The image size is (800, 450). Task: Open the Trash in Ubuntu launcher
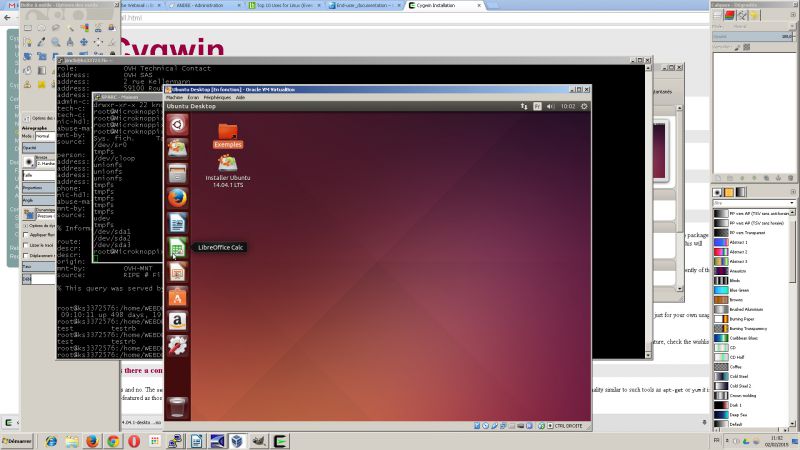[x=178, y=407]
